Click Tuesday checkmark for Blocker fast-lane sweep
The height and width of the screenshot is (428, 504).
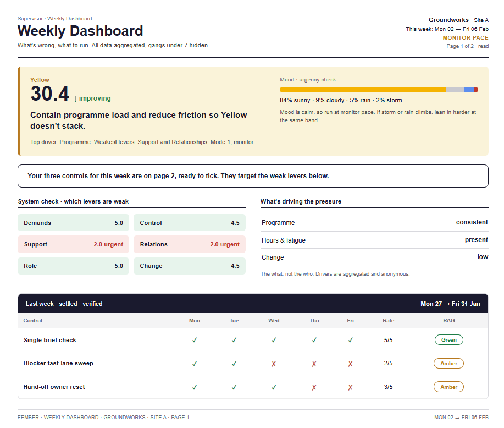click(x=234, y=364)
